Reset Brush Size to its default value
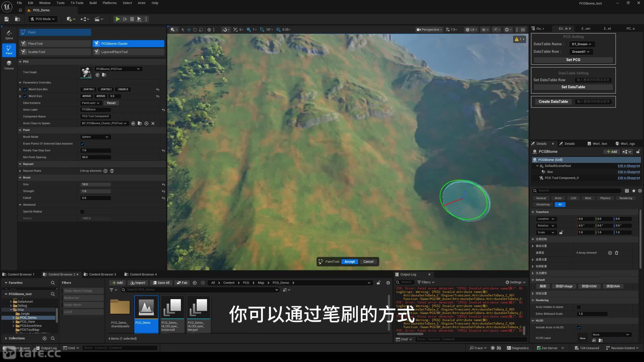644x362 pixels. point(164,185)
